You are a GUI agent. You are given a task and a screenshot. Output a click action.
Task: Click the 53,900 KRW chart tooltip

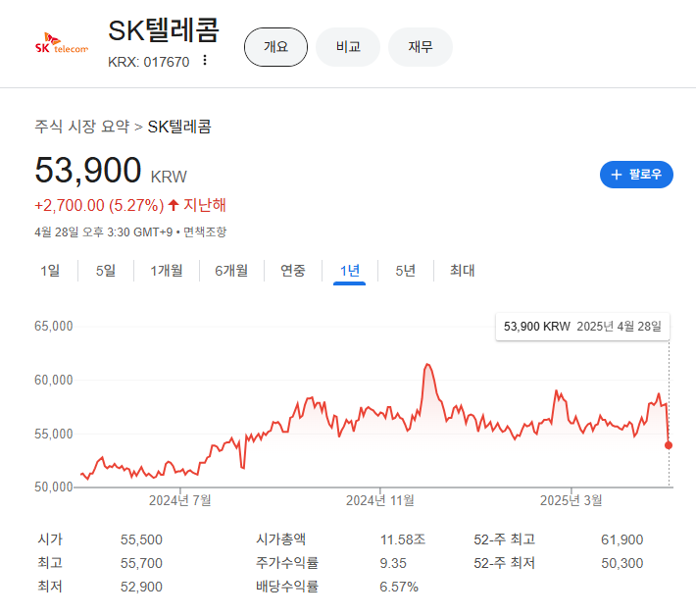[x=582, y=327]
